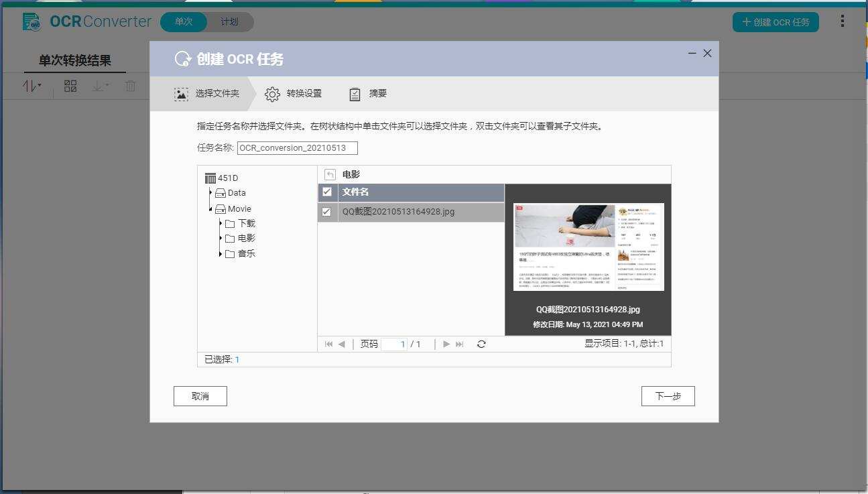Click the 下一步 button

tap(668, 395)
